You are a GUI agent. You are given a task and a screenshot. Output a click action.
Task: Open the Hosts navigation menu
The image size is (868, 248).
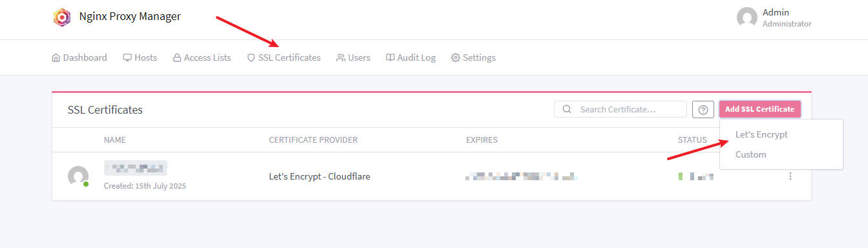click(x=140, y=57)
